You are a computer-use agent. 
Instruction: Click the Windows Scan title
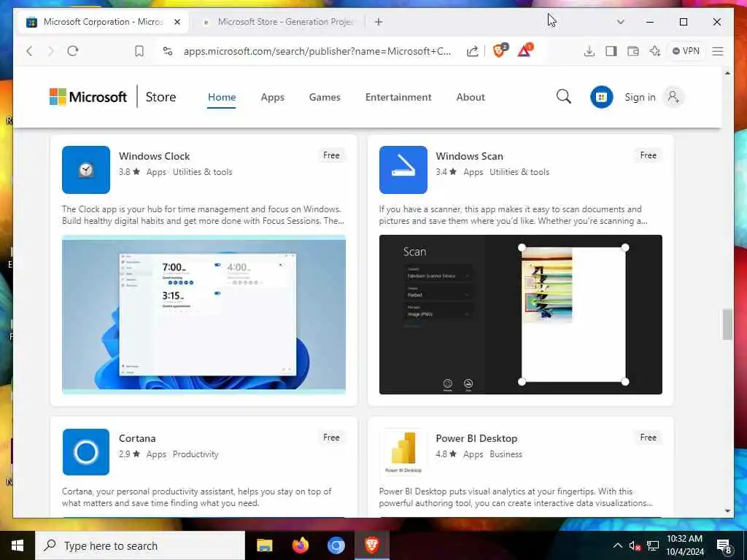tap(469, 156)
